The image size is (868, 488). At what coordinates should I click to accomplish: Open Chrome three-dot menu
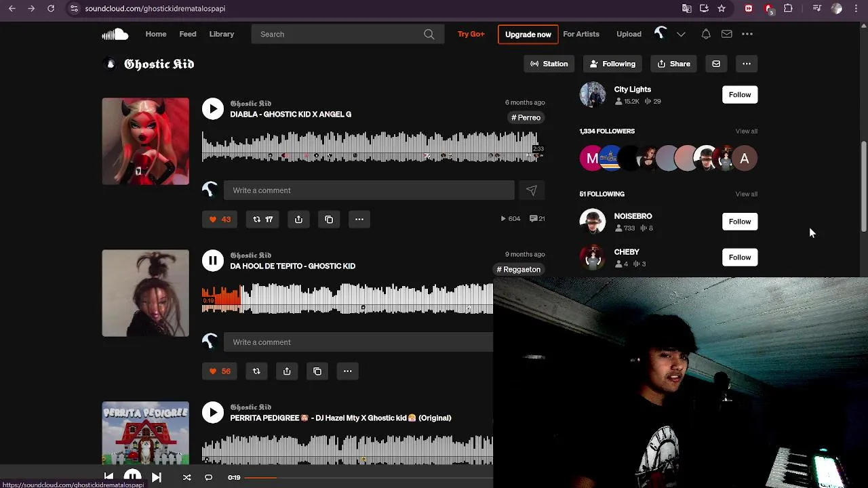tap(857, 8)
